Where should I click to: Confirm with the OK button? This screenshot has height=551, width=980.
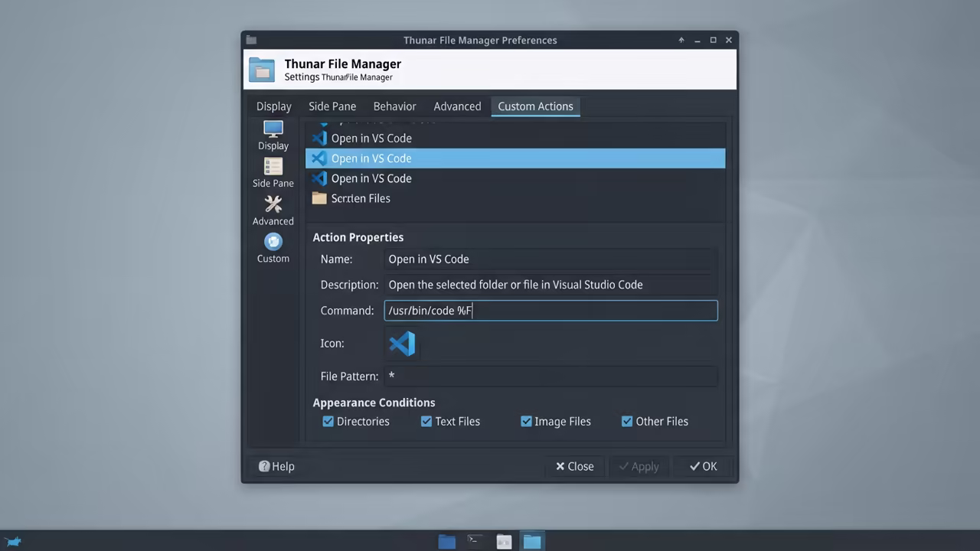tap(703, 466)
